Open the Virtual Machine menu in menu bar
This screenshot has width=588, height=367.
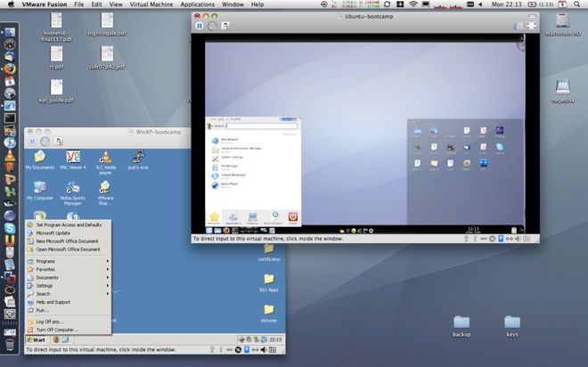151,4
